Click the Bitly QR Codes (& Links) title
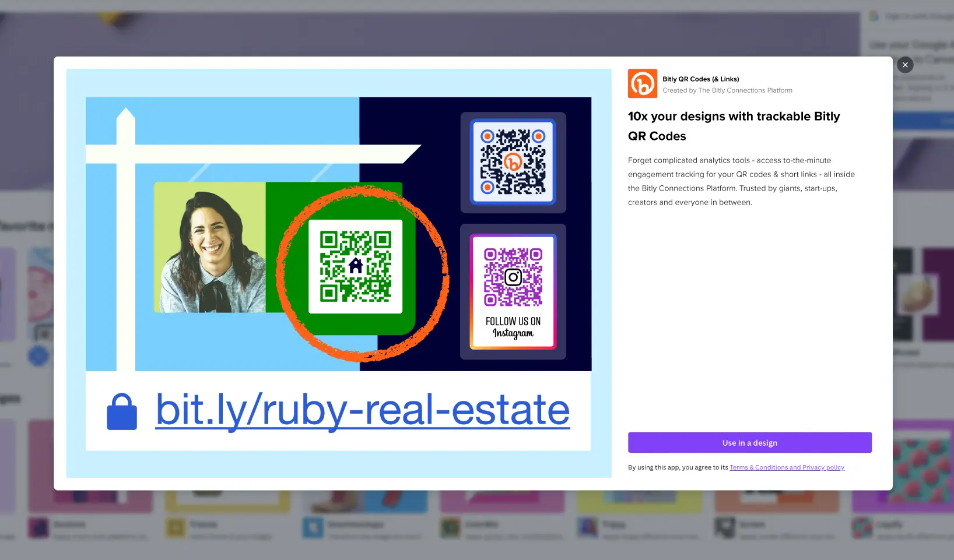Viewport: 954px width, 560px height. pyautogui.click(x=700, y=79)
